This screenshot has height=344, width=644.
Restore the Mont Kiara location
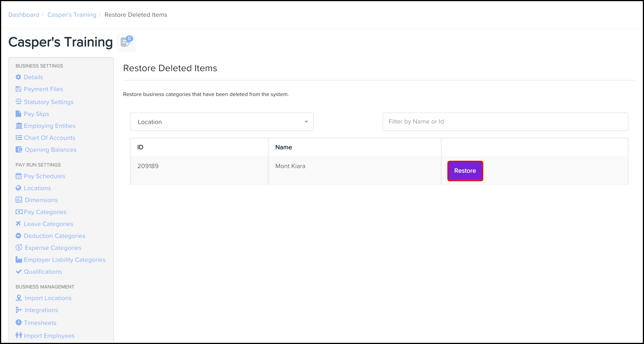[x=465, y=171]
